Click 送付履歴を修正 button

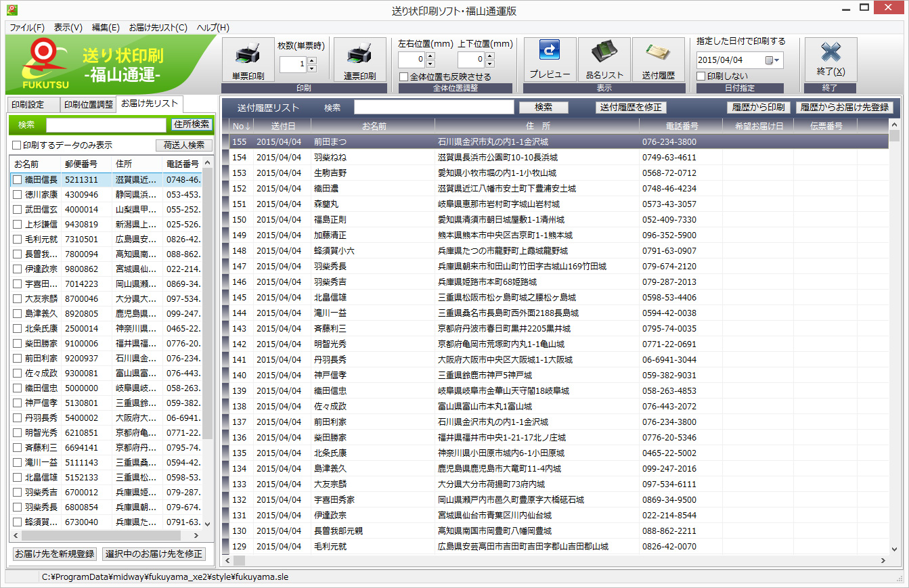pyautogui.click(x=631, y=108)
